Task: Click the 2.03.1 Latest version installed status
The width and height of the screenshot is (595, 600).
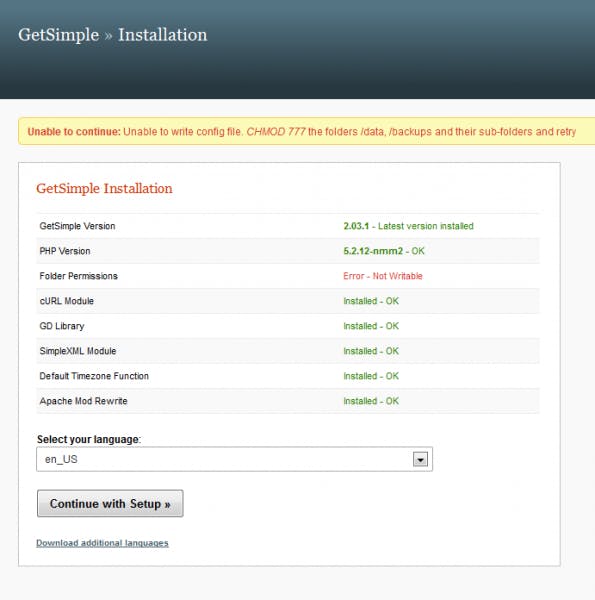Action: [x=408, y=226]
